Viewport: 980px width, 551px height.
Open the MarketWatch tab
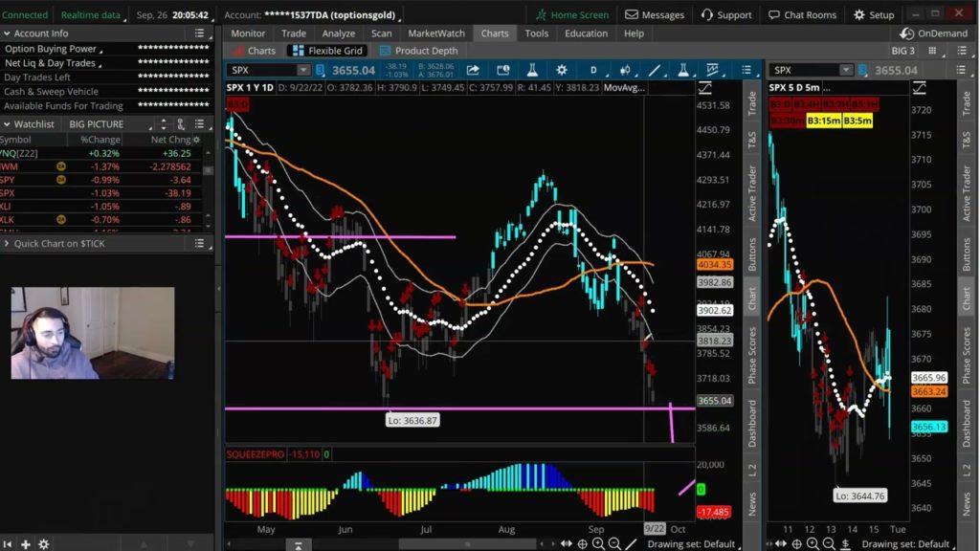coord(436,33)
